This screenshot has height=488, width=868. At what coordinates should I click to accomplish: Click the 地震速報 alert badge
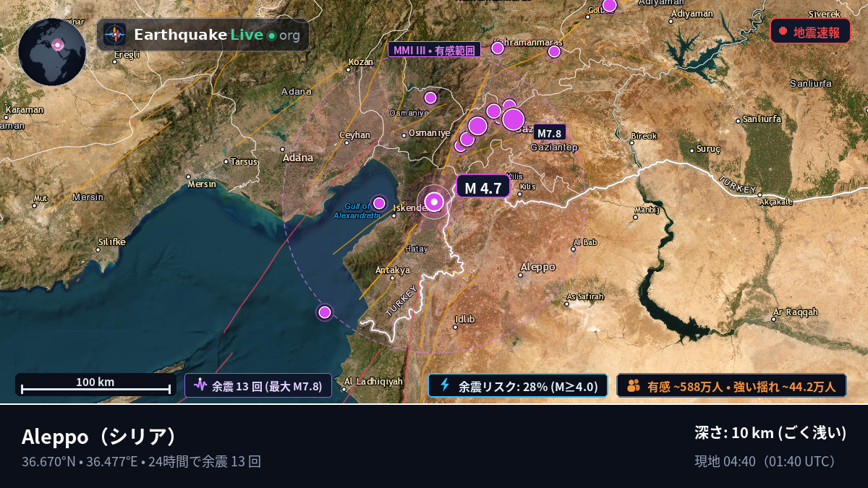point(810,31)
